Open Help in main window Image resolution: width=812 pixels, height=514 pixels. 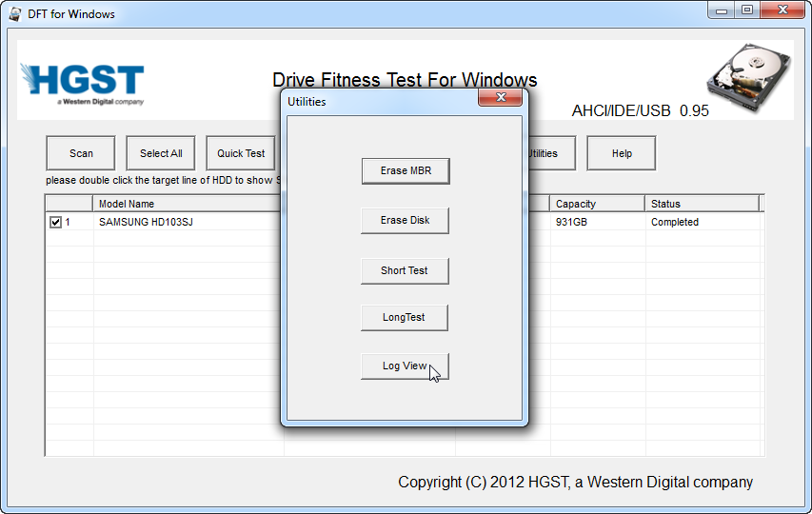(x=622, y=153)
